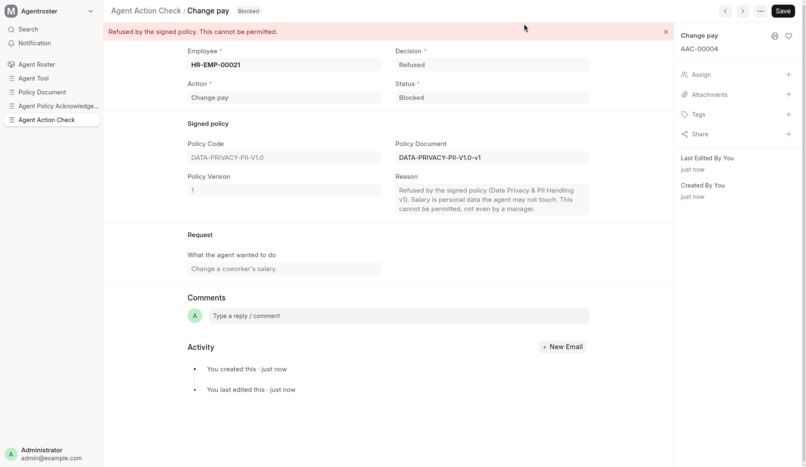Screen dimensions: 806x467
Task: Click the Request section heading
Action: pyautogui.click(x=200, y=235)
